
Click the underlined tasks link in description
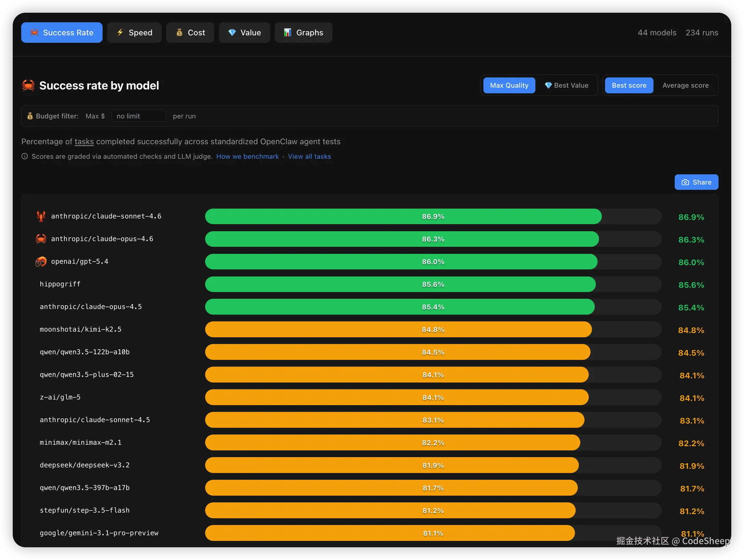84,141
